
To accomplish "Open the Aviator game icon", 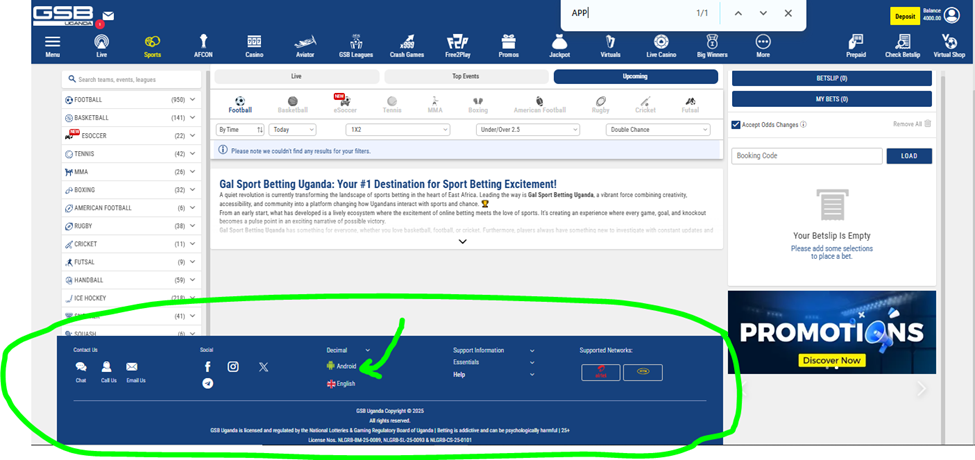I will tap(305, 42).
